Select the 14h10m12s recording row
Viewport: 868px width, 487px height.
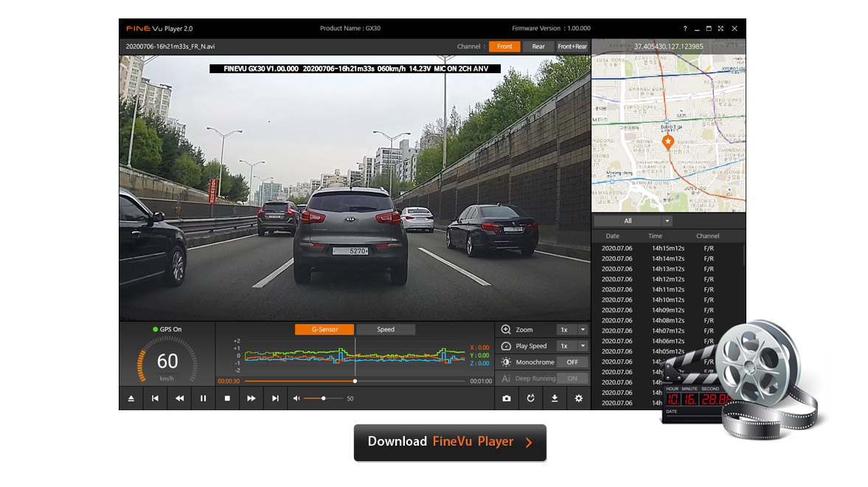[667, 300]
